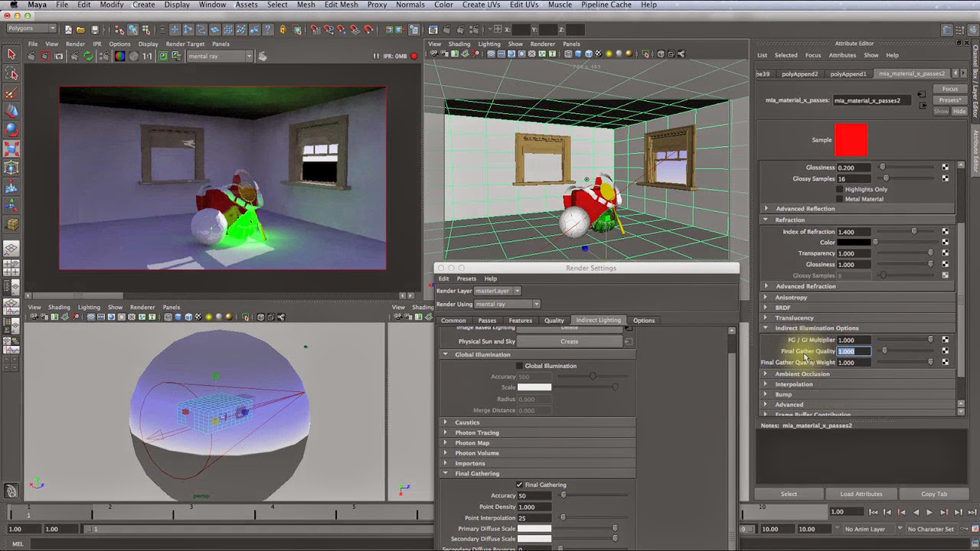Viewport: 980px width, 551px height.
Task: Check the Highlights Only option
Action: [x=838, y=188]
